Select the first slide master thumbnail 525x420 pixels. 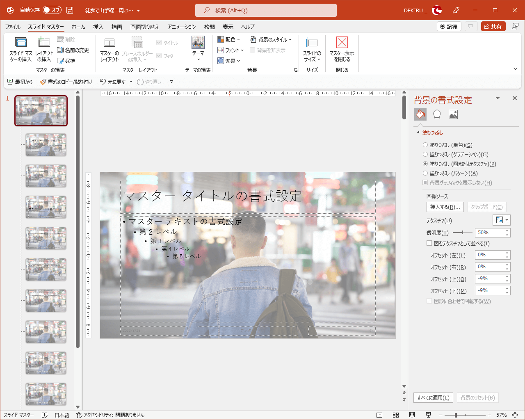coord(41,111)
